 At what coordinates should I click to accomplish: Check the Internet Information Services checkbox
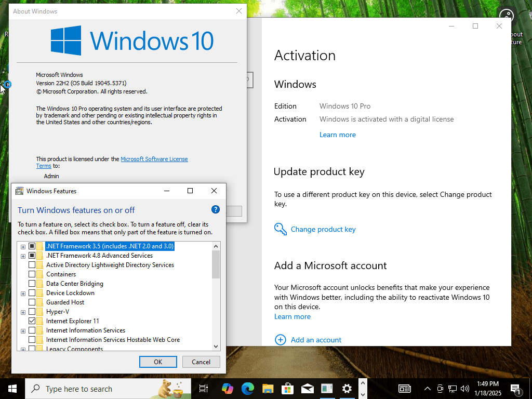click(x=32, y=330)
